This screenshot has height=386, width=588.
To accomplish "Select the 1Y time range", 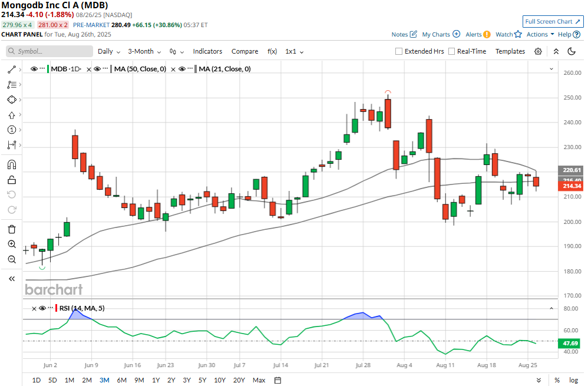I will [156, 380].
